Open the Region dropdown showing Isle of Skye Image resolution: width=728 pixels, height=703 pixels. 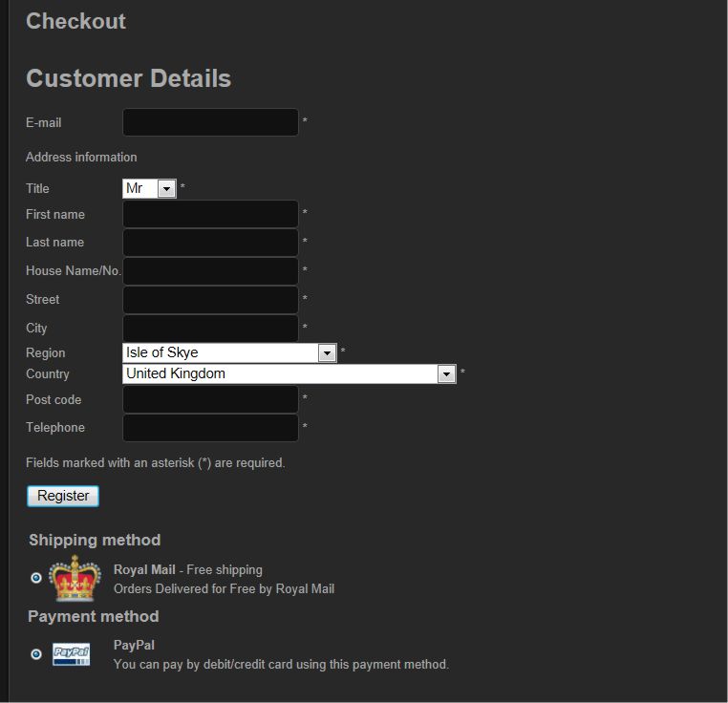229,352
